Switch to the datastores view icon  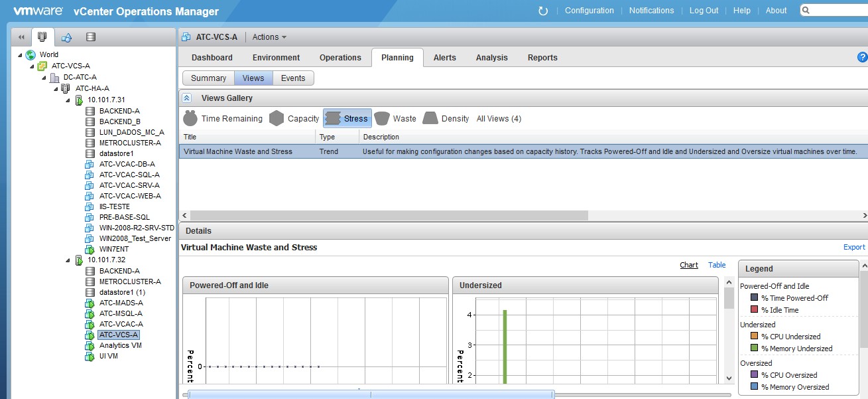click(91, 37)
